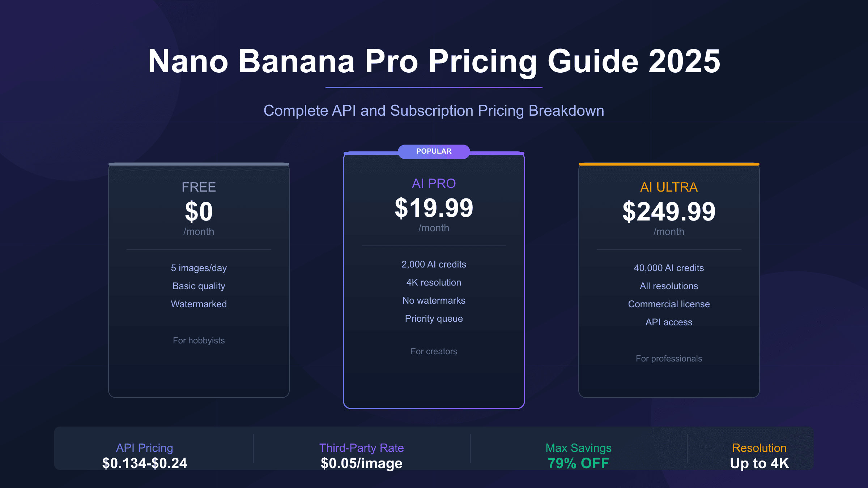This screenshot has height=488, width=868.
Task: Click the '79% OFF' savings value
Action: tap(578, 463)
